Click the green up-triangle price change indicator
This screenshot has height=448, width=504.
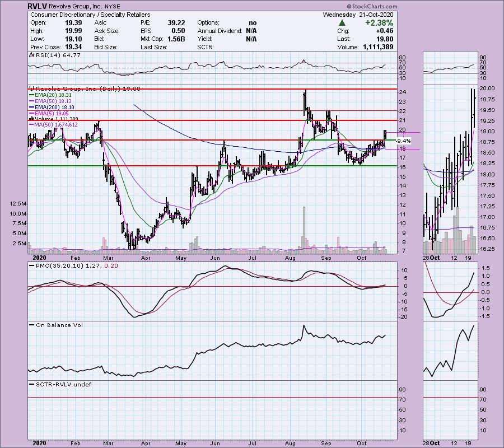click(x=342, y=23)
